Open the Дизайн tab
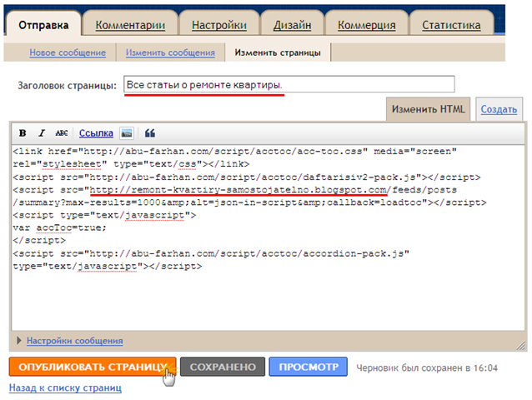Viewport: 532px width, 400px height. 292,25
